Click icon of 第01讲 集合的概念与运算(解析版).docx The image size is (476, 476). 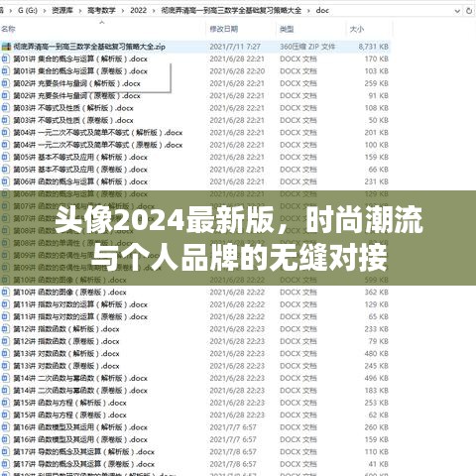coord(5,59)
